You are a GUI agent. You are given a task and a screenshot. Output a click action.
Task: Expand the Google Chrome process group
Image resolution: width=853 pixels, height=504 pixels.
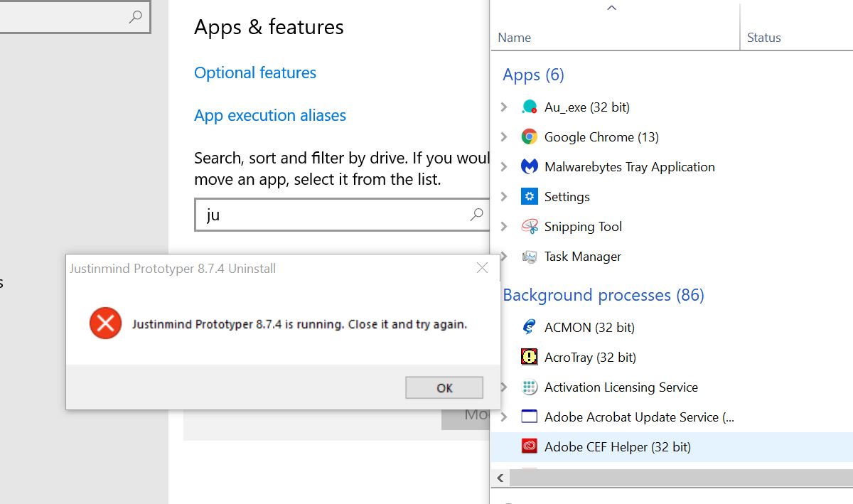[x=504, y=137]
